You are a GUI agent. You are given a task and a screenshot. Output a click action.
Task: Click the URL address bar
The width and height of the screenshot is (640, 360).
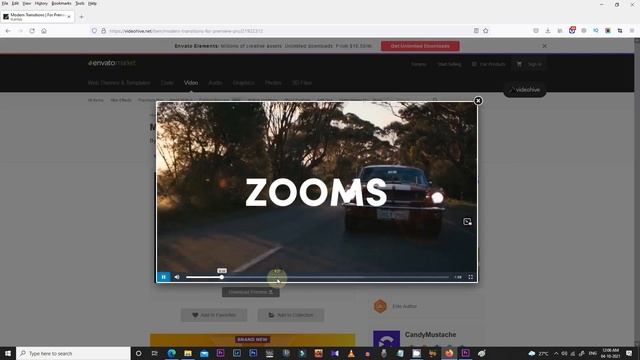[286, 31]
